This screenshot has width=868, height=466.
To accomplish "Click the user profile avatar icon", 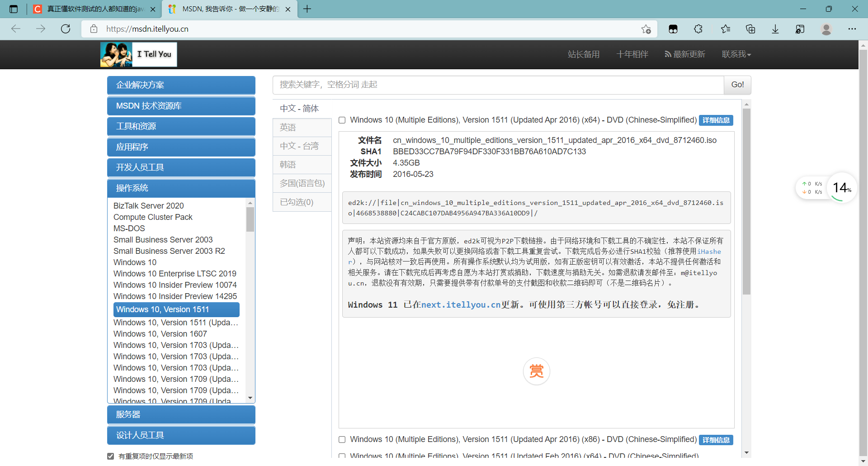I will 826,29.
